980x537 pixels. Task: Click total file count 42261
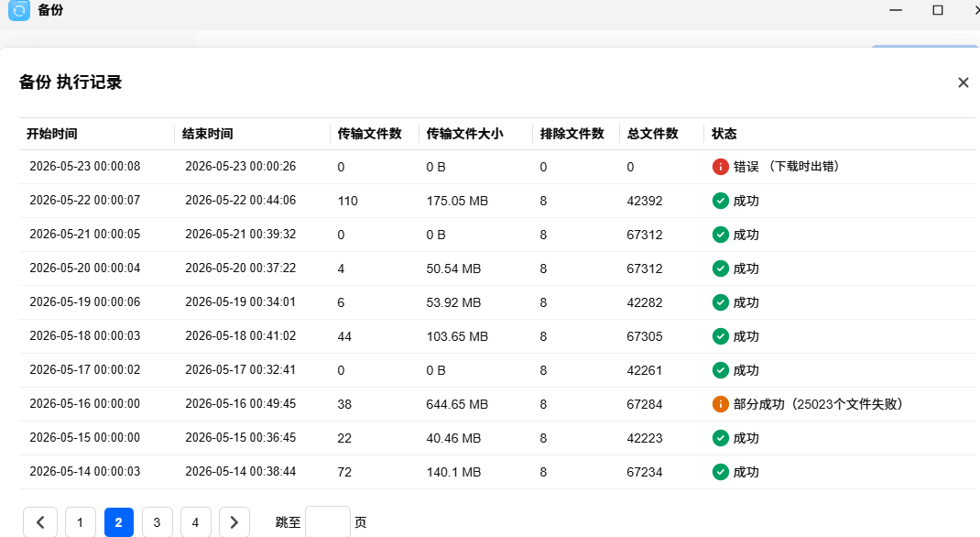645,370
